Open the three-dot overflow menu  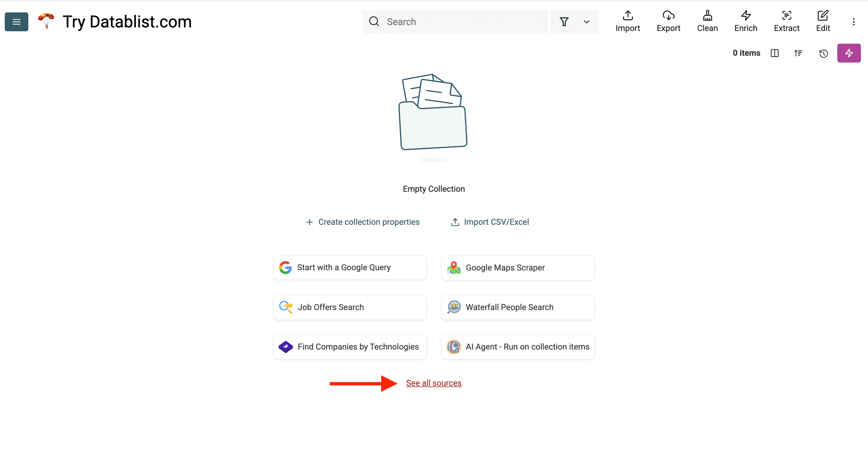(x=854, y=22)
